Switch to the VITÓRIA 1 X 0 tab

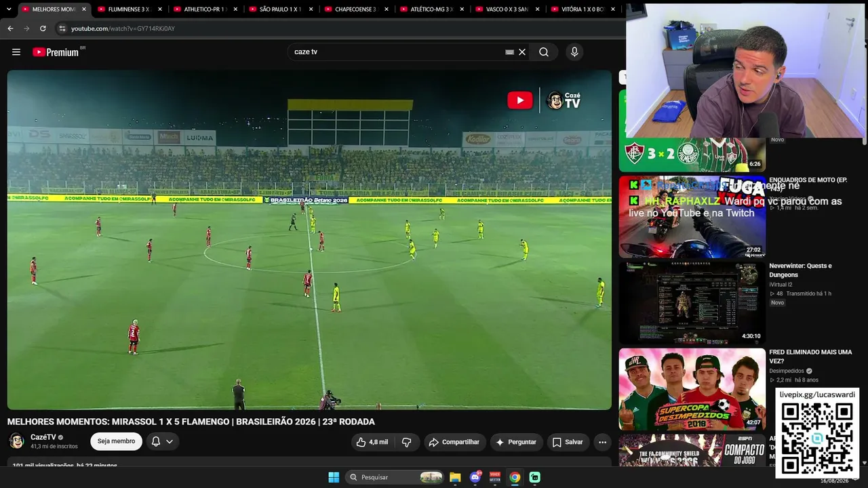(583, 9)
